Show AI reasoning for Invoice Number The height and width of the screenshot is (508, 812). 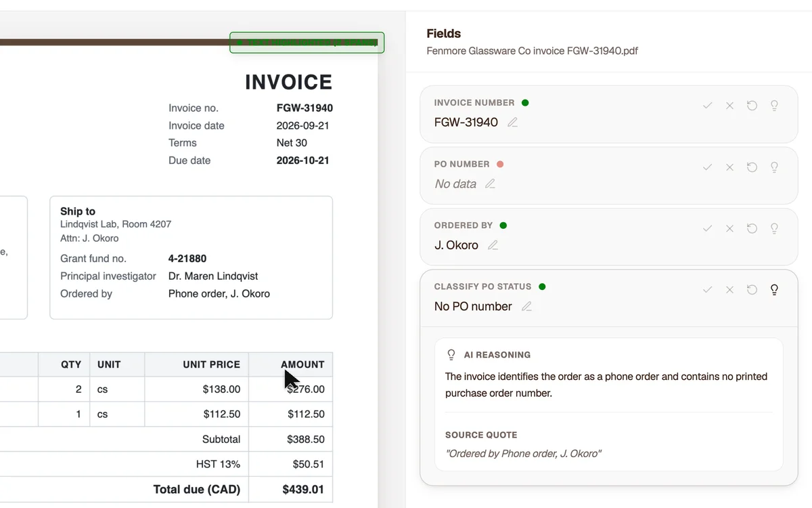tap(775, 106)
